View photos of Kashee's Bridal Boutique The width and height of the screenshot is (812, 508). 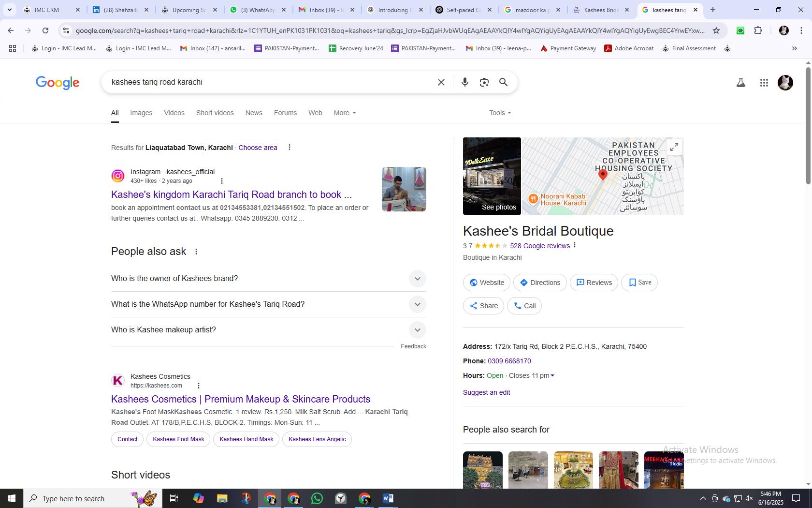point(492,176)
